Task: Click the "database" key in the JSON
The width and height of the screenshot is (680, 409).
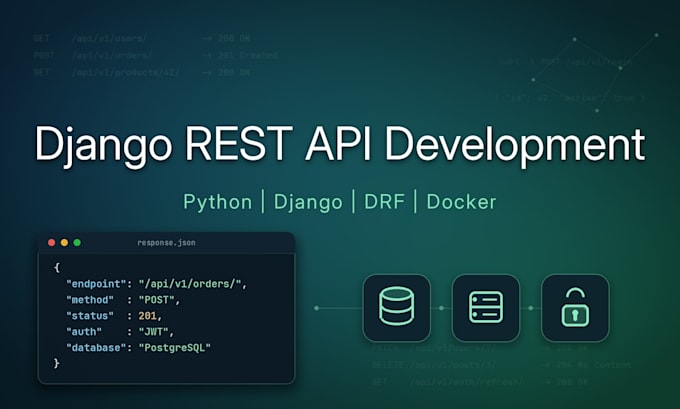Action: [96, 347]
